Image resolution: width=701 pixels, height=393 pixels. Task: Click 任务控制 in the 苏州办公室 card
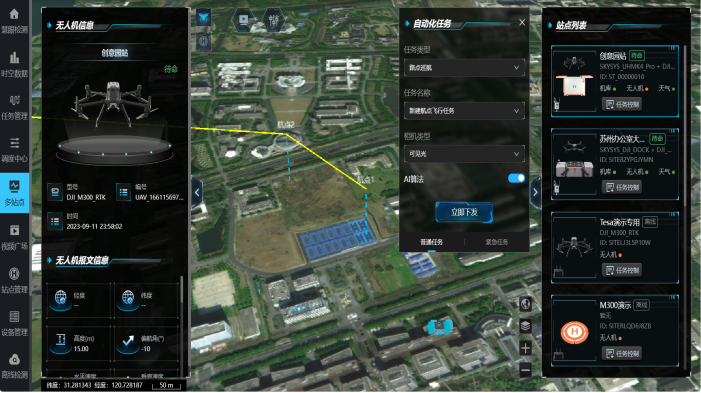622,187
